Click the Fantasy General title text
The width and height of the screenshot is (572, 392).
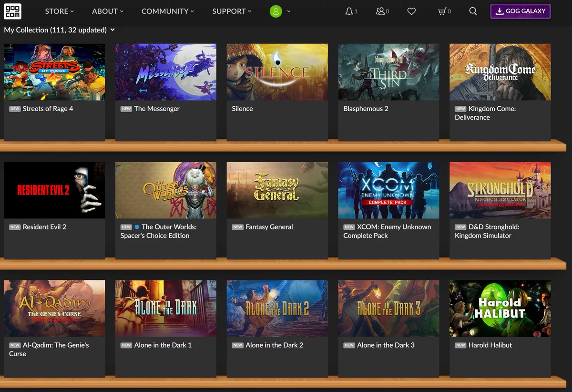[x=269, y=227]
